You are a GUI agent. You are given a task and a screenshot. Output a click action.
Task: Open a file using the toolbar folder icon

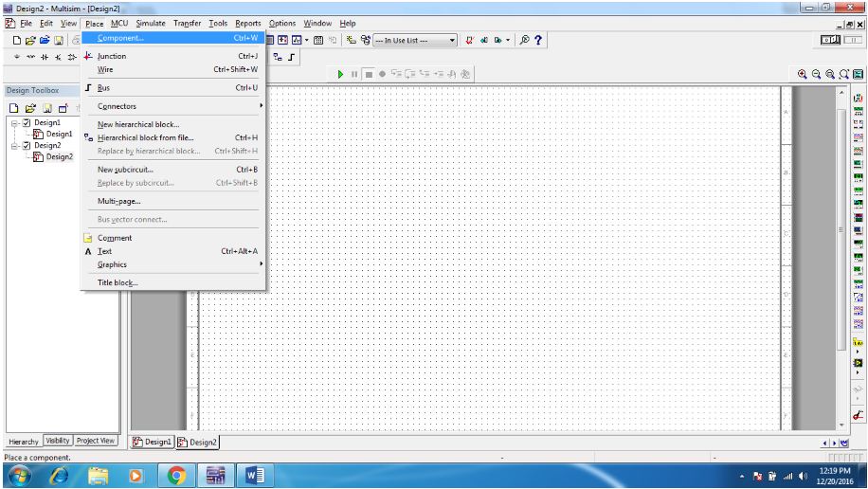point(30,41)
